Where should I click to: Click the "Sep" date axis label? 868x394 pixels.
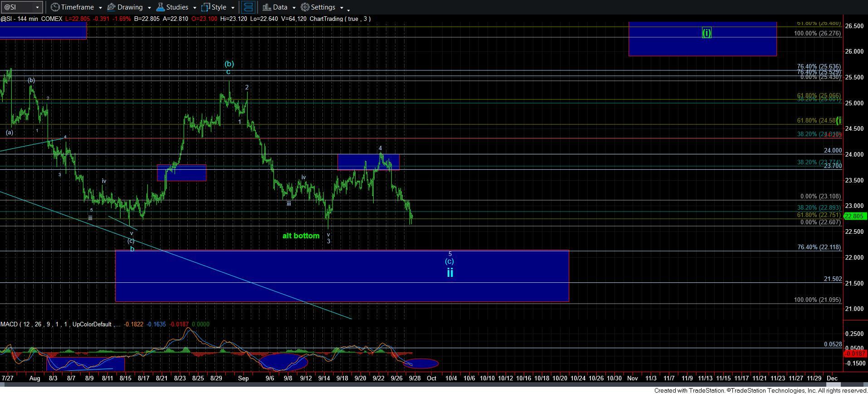(x=243, y=378)
